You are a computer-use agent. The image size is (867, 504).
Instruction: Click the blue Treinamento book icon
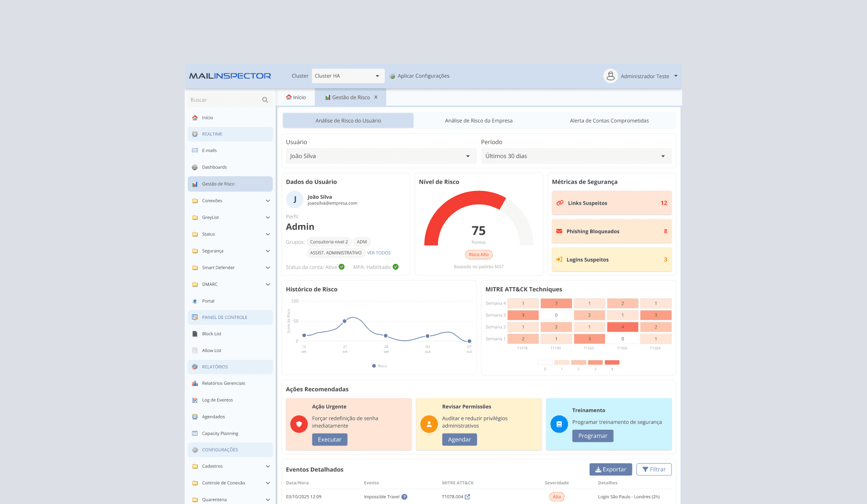point(559,424)
